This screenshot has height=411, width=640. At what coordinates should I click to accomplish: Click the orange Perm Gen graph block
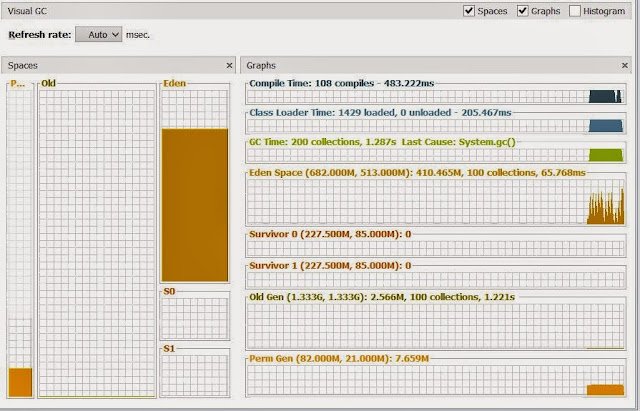pyautogui.click(x=605, y=390)
